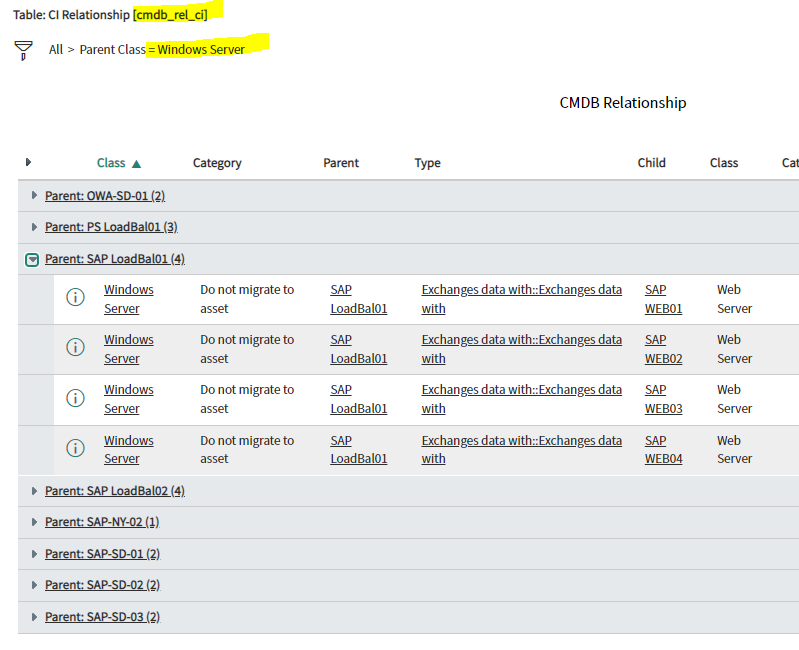
Task: Open the SAP WEB04 child link
Action: pyautogui.click(x=663, y=449)
